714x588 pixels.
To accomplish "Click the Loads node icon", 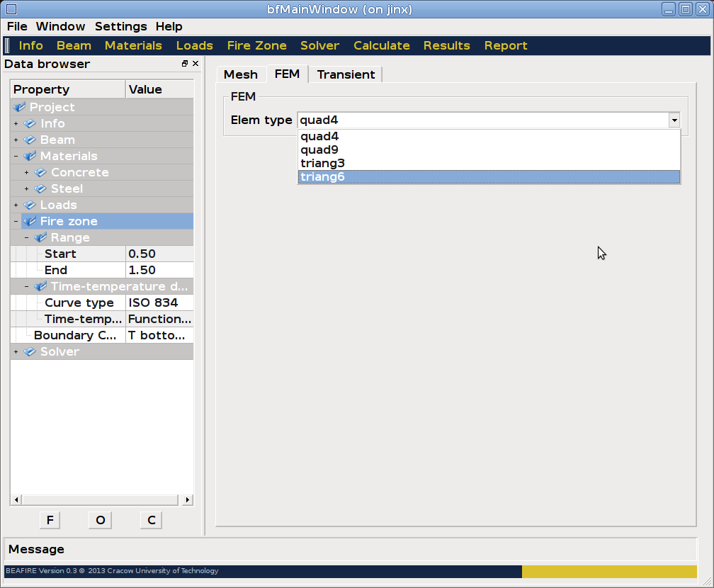I will pos(30,205).
